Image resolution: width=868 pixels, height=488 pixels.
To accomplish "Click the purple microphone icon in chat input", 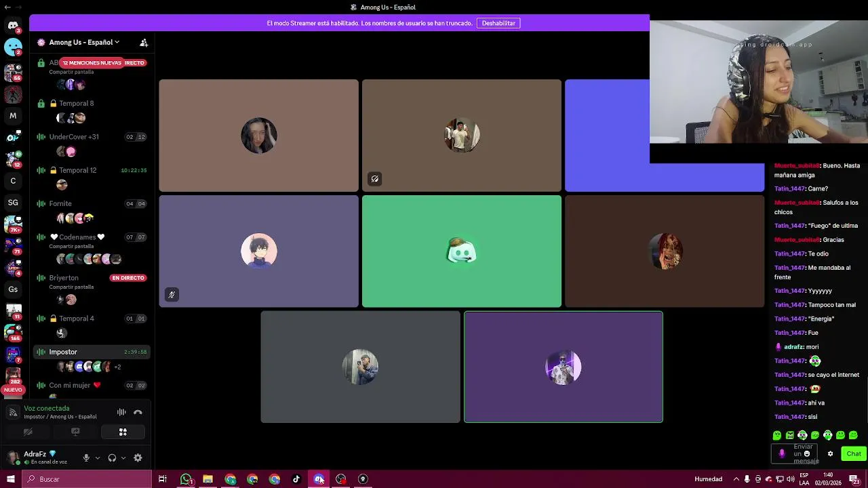I will 781,454.
